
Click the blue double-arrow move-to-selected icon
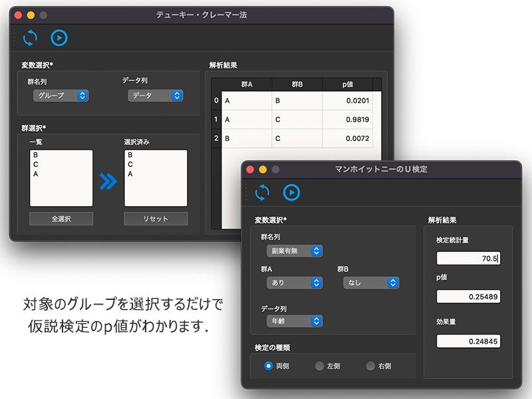[108, 181]
